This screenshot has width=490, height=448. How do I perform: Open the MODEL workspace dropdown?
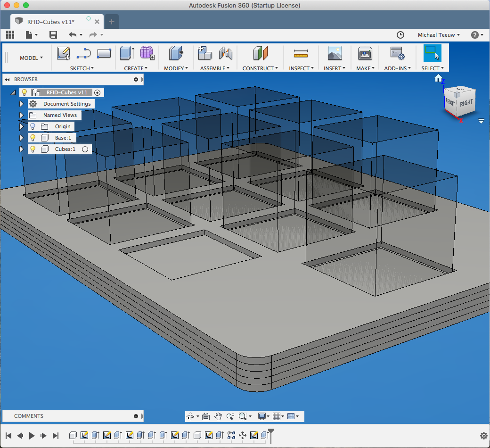pyautogui.click(x=31, y=58)
